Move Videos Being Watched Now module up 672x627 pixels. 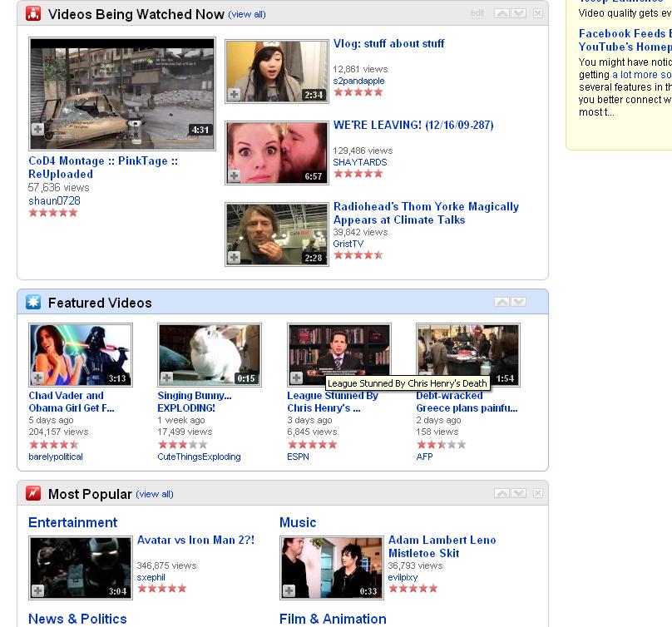[x=502, y=13]
